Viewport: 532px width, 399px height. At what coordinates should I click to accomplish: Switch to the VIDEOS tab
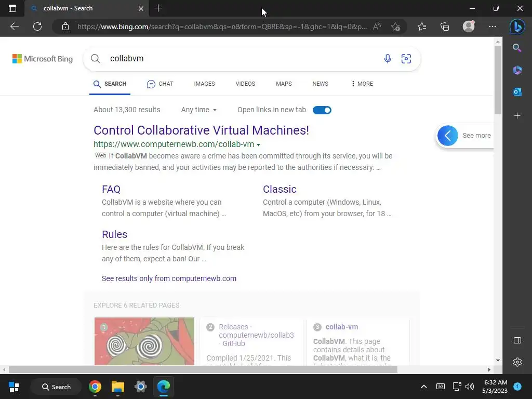pyautogui.click(x=245, y=84)
